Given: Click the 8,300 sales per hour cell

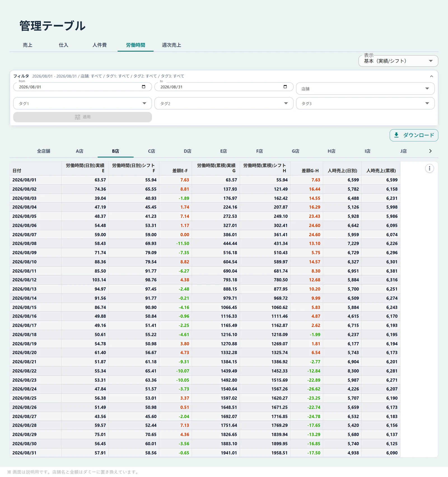Looking at the screenshot, I should tap(342, 371).
